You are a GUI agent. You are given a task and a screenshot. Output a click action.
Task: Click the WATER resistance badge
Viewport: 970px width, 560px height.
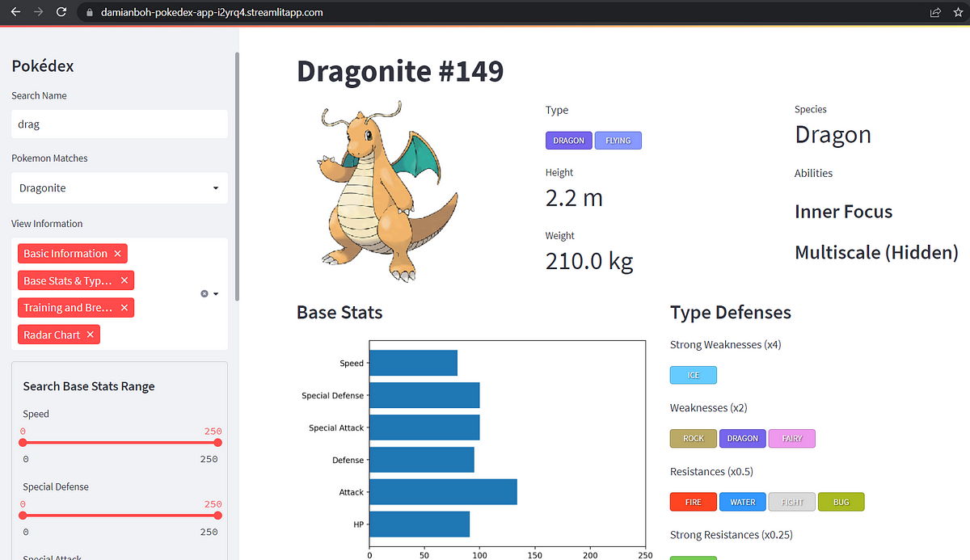coord(743,502)
